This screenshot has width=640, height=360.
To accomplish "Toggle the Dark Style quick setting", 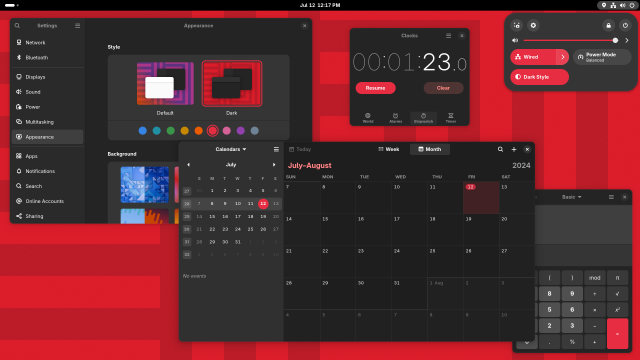I will (x=539, y=77).
